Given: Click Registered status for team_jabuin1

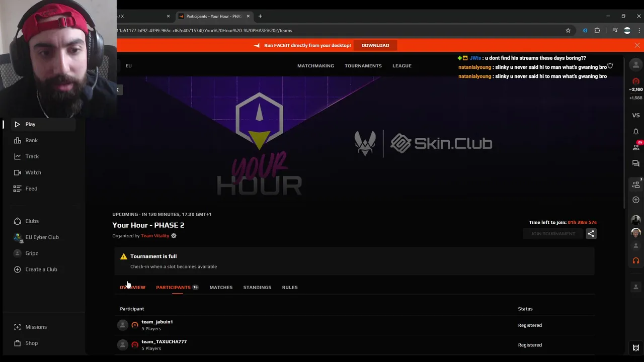Looking at the screenshot, I should click(x=530, y=325).
